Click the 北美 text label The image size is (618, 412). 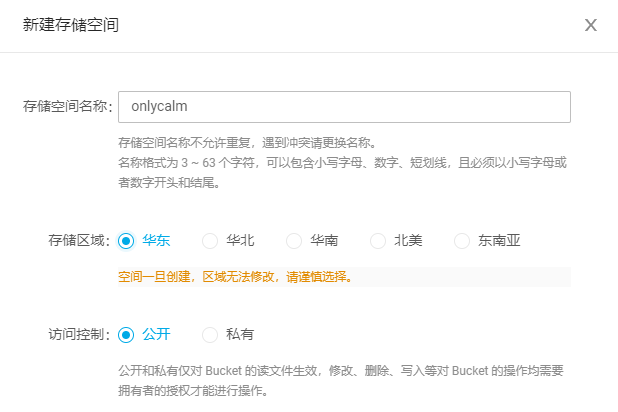(x=408, y=240)
